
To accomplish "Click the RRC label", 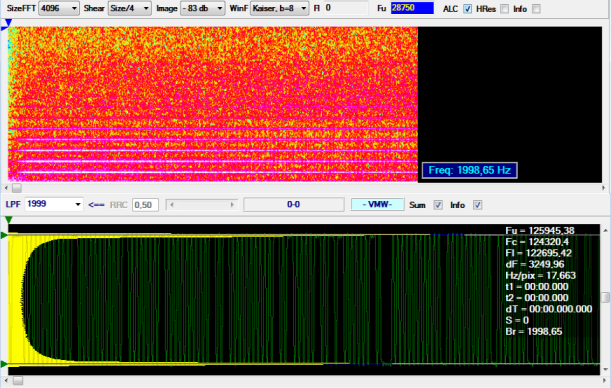I will click(x=118, y=205).
